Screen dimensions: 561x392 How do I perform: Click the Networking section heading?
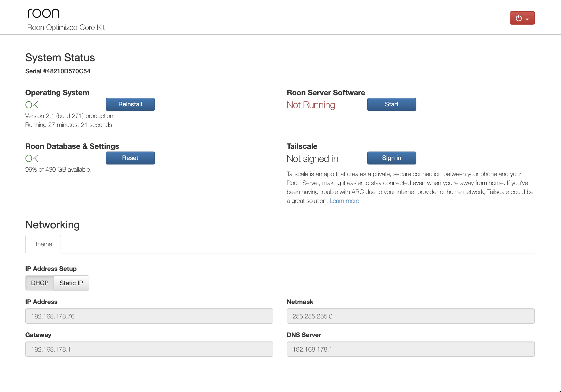pos(53,225)
